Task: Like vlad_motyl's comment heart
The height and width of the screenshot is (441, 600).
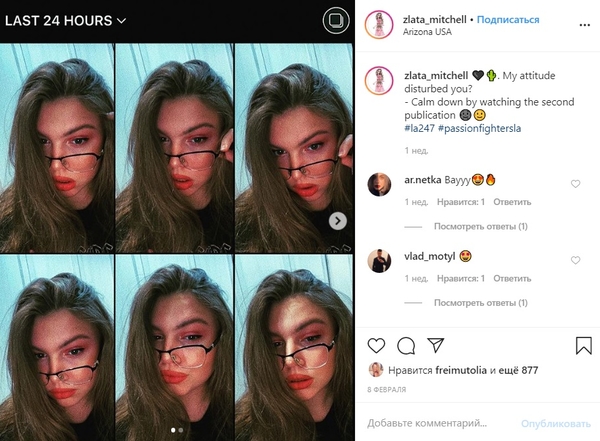Action: tap(576, 260)
